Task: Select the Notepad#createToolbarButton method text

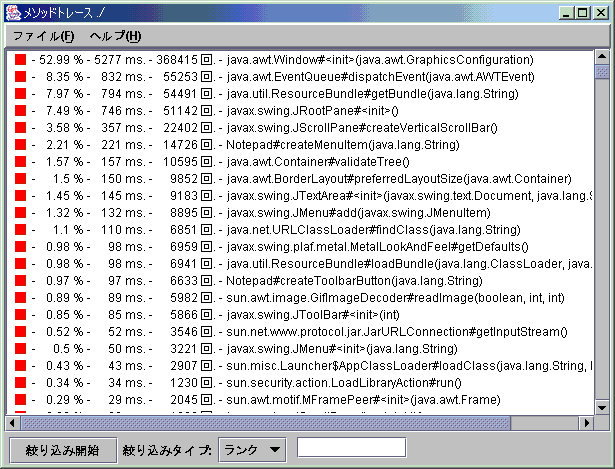Action: point(355,281)
